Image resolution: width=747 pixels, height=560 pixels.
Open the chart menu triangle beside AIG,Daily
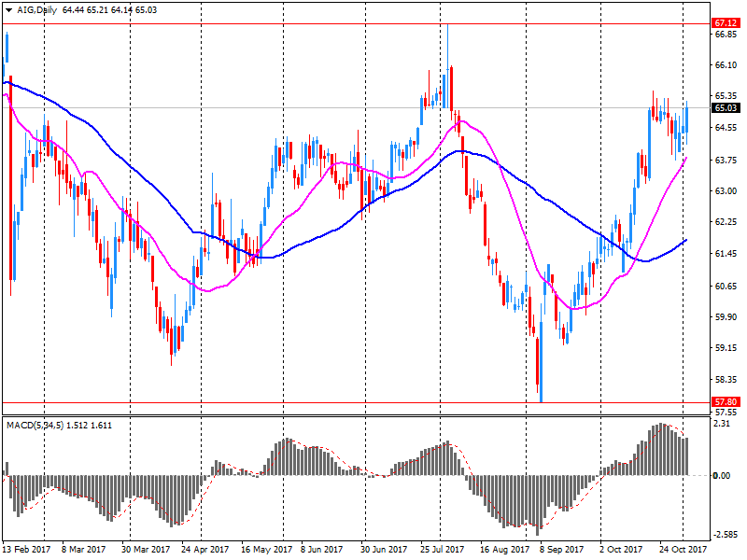8,10
